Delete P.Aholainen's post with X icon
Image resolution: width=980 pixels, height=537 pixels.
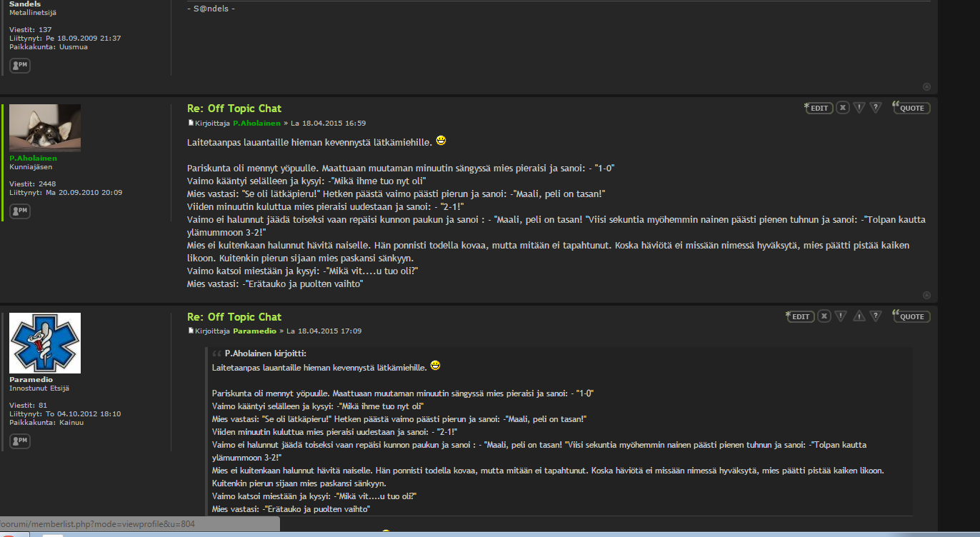click(x=843, y=108)
